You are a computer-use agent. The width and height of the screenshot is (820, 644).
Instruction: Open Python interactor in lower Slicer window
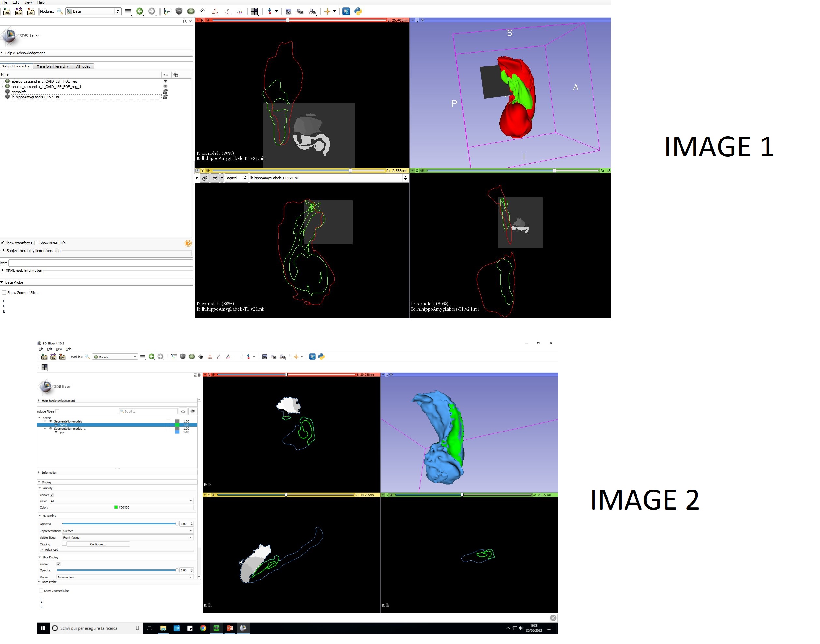pos(321,357)
